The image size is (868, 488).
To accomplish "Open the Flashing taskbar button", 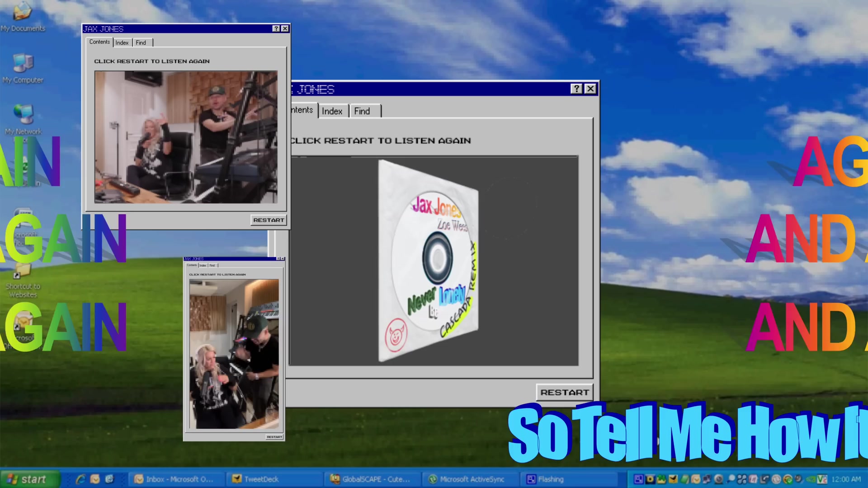I will tap(568, 479).
